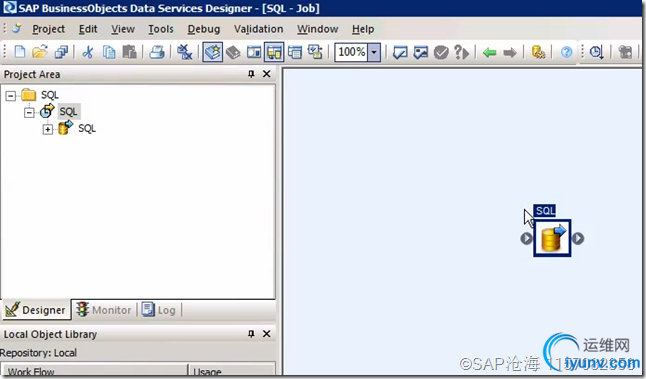Select the SQL job in tree
The height and width of the screenshot is (379, 646).
(x=68, y=112)
